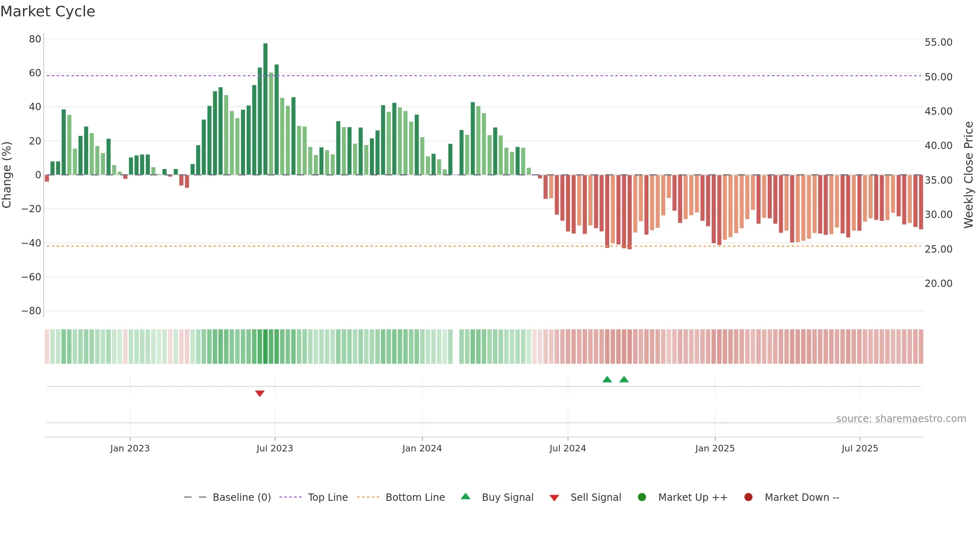This screenshot has width=980, height=551.
Task: Toggle Baseline (0) legend entry
Action: point(227,497)
